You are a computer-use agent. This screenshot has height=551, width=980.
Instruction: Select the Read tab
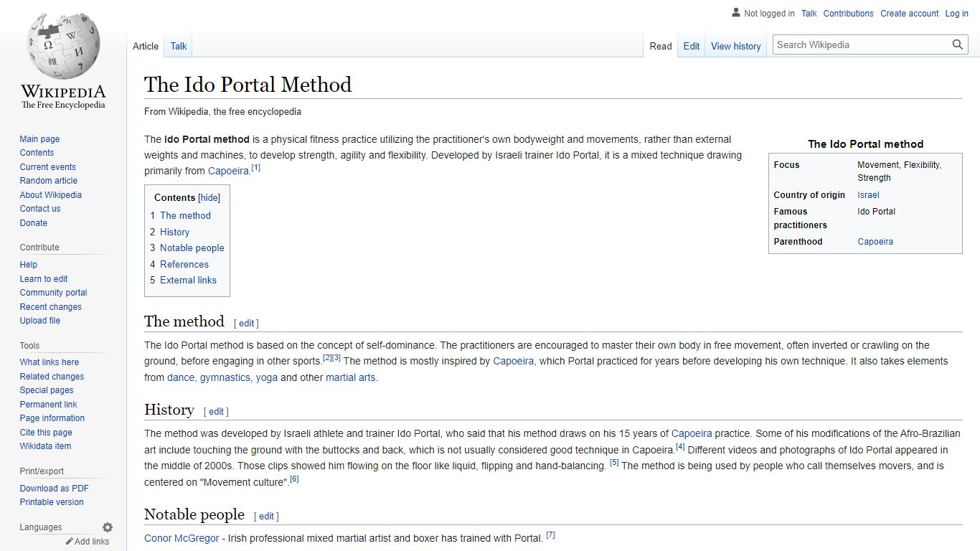point(661,46)
